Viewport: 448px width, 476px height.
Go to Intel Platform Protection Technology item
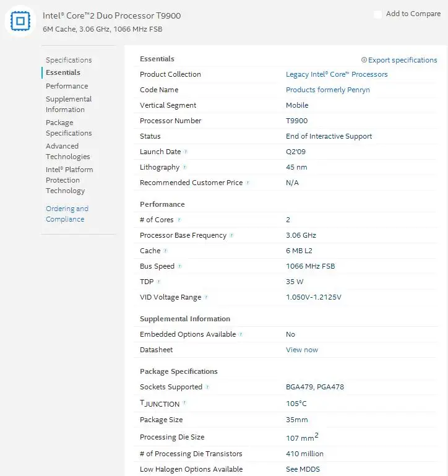pos(69,180)
